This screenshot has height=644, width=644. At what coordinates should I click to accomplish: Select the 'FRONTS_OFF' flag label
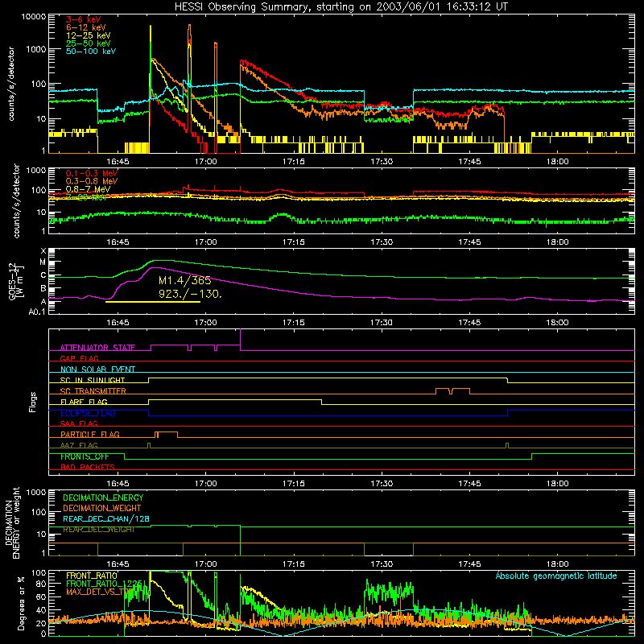(85, 456)
